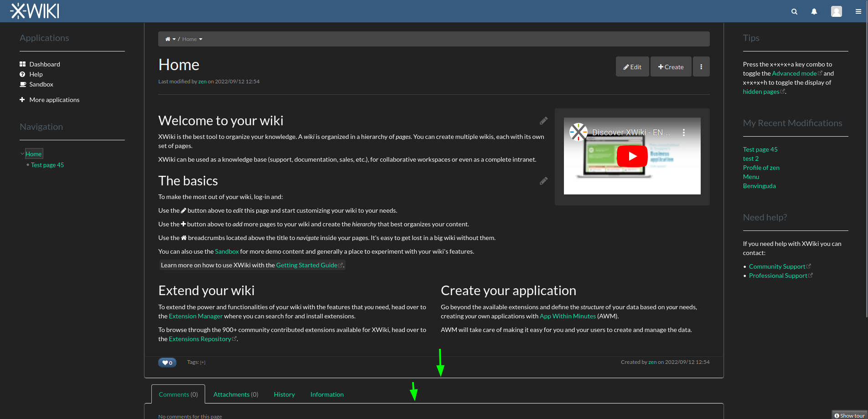Open the hamburger drawer menu
The height and width of the screenshot is (419, 868).
(x=858, y=11)
